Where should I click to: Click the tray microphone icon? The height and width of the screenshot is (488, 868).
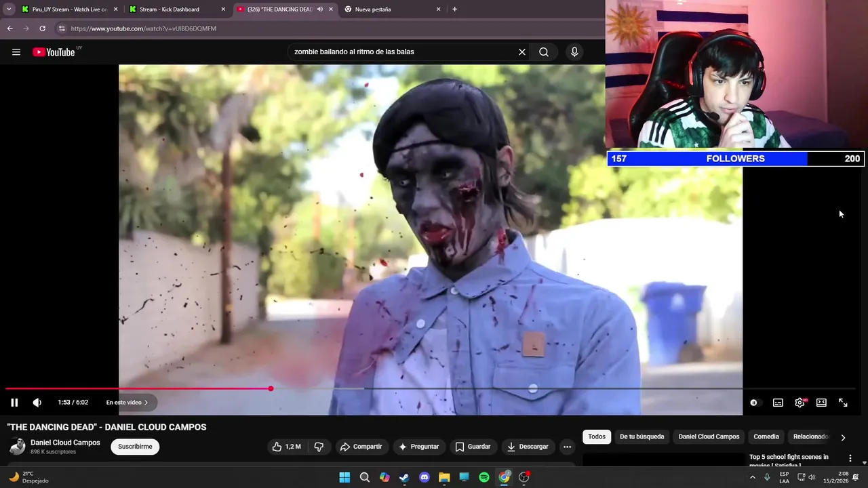[767, 477]
